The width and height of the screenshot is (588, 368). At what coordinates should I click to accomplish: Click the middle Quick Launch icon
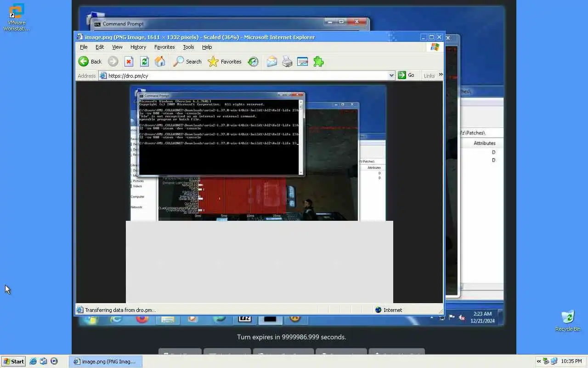[x=44, y=362]
